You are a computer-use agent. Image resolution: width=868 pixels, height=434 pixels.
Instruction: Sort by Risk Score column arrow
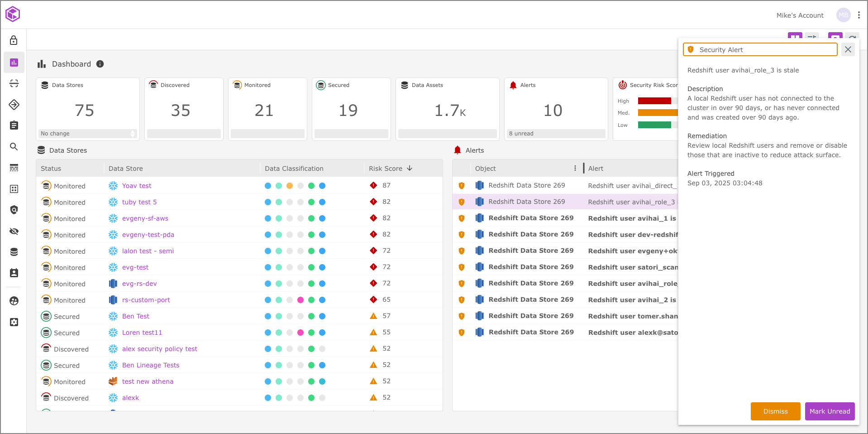coord(410,168)
